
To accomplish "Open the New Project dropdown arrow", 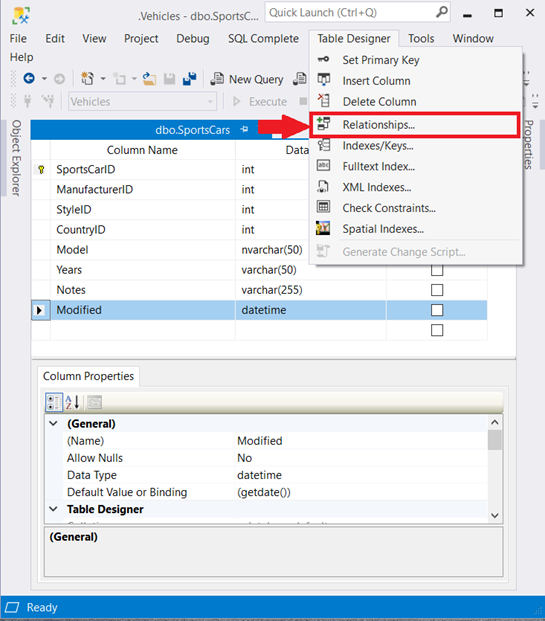I will point(103,79).
